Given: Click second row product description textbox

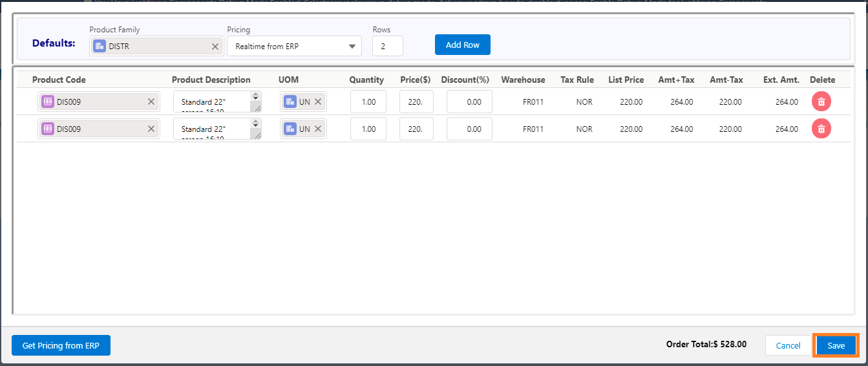Looking at the screenshot, I should [x=212, y=129].
